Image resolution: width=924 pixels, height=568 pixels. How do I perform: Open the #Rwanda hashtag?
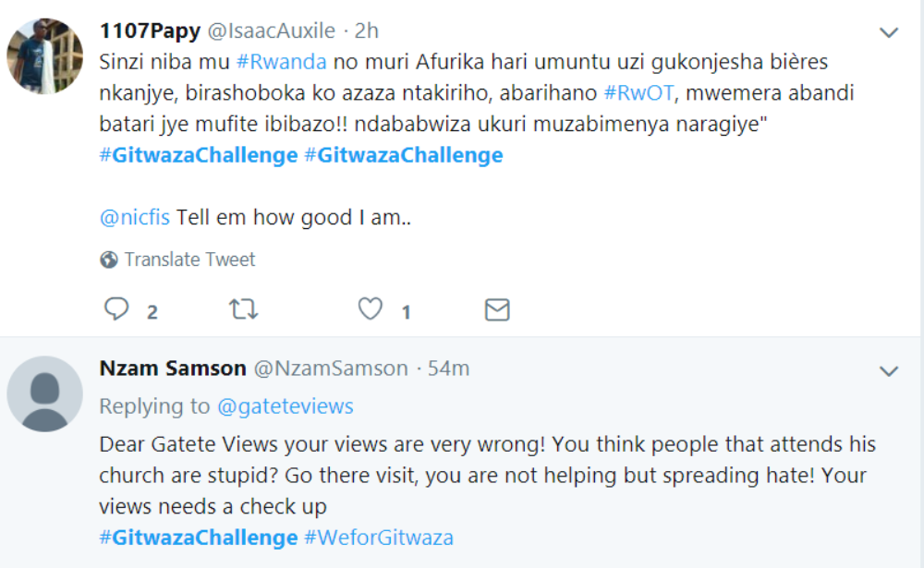[281, 61]
